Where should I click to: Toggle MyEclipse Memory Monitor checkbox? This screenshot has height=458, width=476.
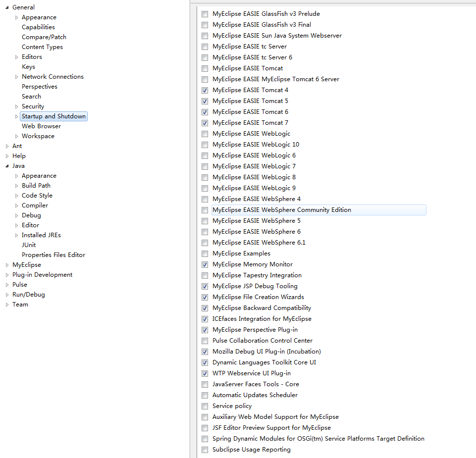click(x=205, y=265)
